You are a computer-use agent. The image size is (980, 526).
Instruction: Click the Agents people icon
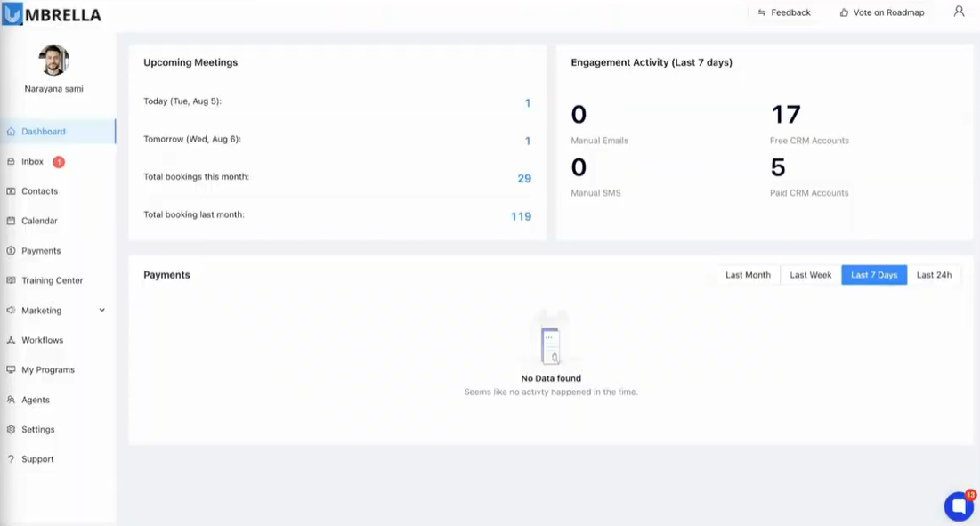[x=11, y=400]
